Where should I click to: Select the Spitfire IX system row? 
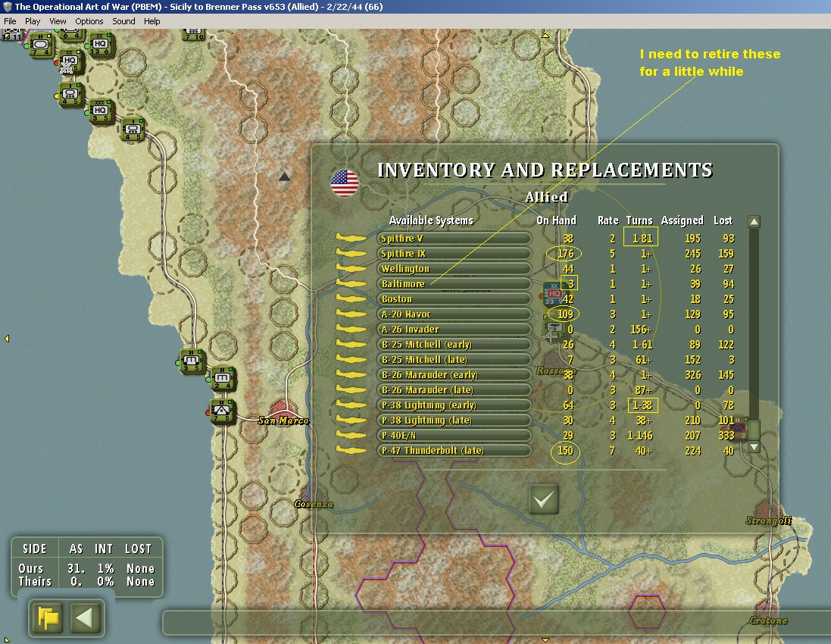[454, 254]
